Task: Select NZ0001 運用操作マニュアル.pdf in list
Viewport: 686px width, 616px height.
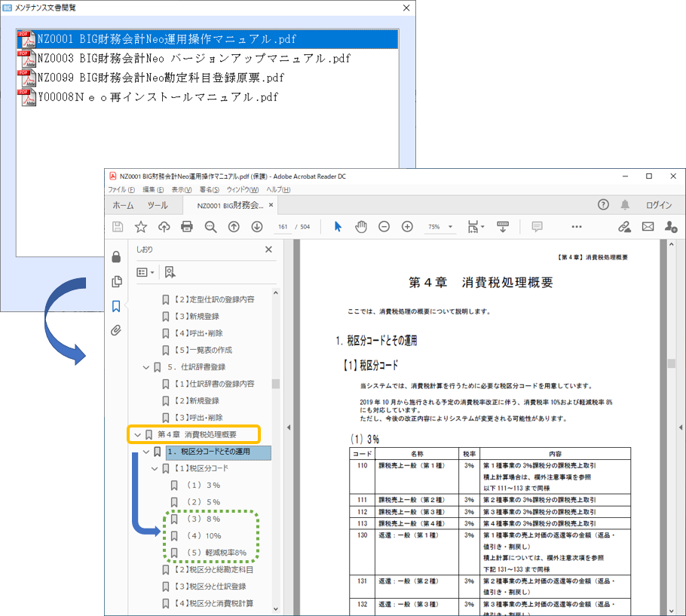Action: click(x=207, y=39)
